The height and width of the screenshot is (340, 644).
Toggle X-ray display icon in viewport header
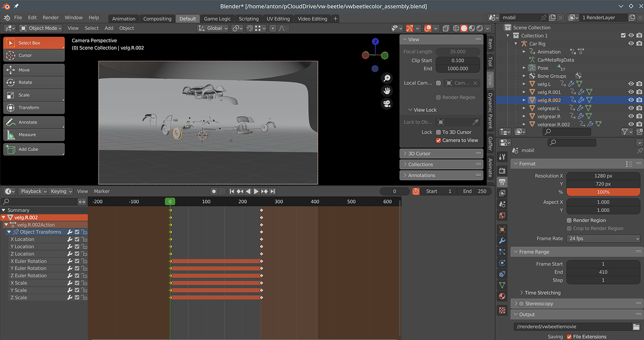click(446, 29)
